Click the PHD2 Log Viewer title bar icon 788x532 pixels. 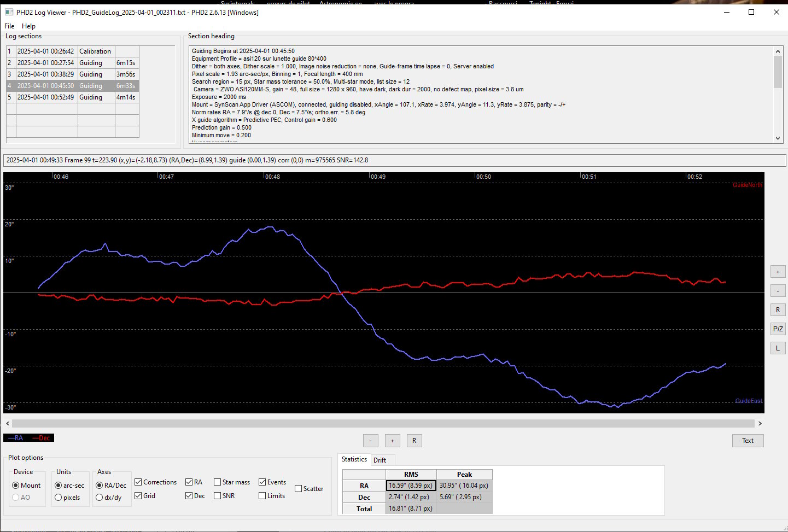point(9,12)
